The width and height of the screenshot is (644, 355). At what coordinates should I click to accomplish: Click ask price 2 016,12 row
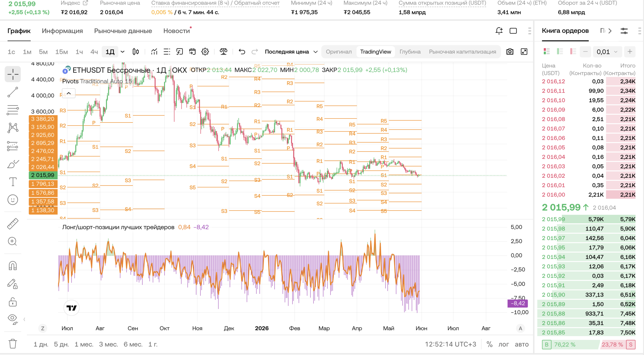(588, 81)
